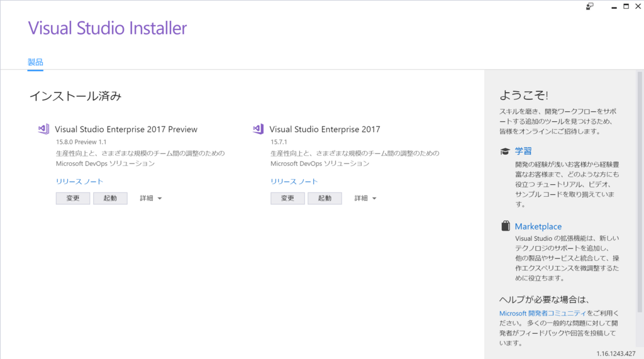This screenshot has height=359, width=644.
Task: Expand 詳細 dropdown for version 15.7.1 product
Action: pyautogui.click(x=365, y=198)
